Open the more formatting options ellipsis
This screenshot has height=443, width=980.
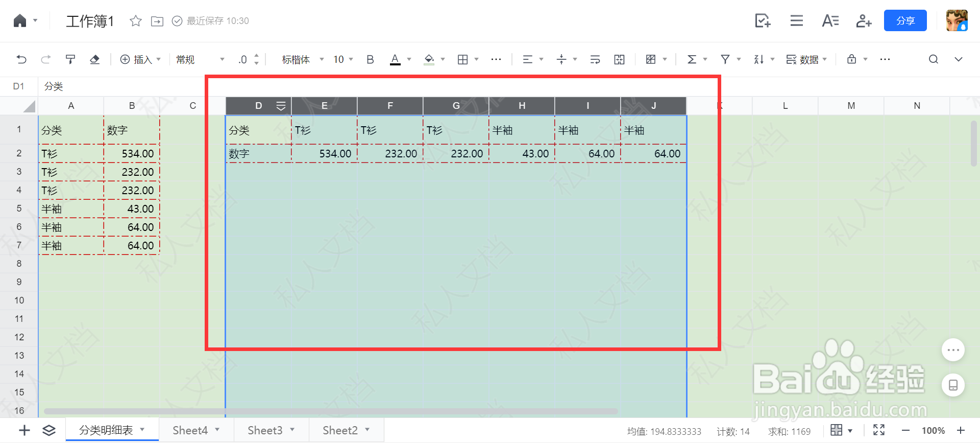496,59
